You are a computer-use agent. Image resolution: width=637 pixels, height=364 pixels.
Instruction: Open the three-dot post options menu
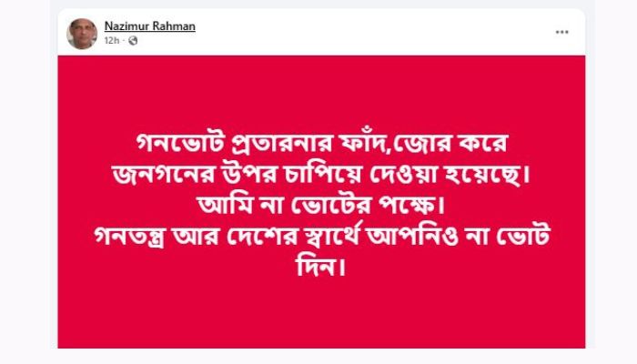pos(561,32)
